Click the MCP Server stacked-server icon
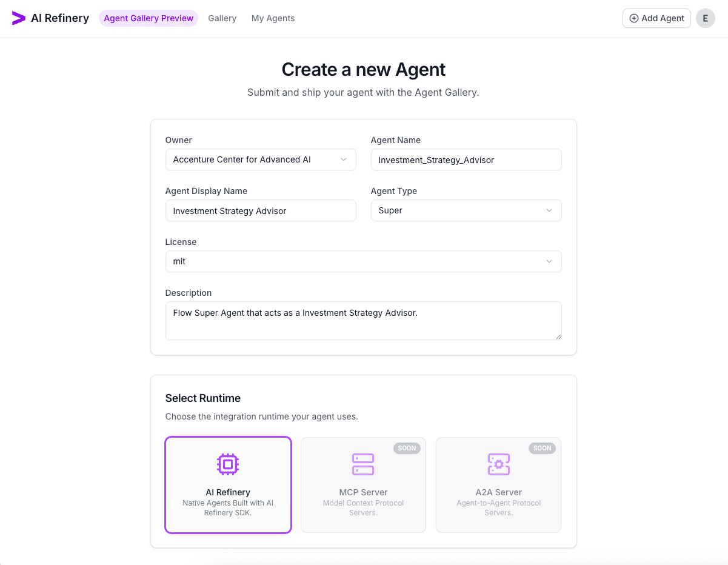 click(363, 464)
